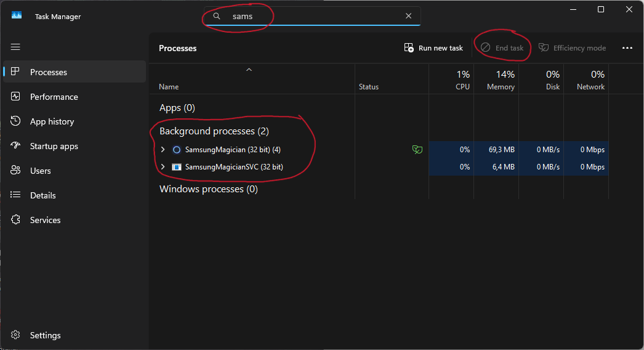Click the search field containing 'sams'
The height and width of the screenshot is (350, 644).
[x=312, y=16]
